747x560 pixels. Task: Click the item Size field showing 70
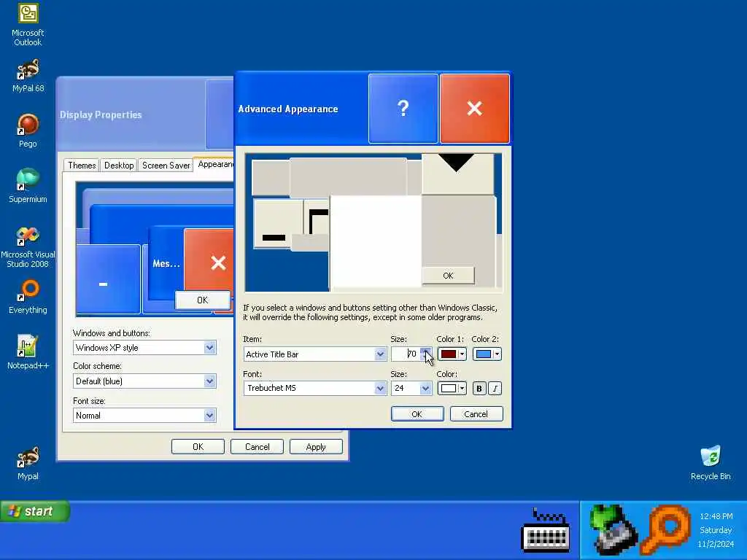406,354
